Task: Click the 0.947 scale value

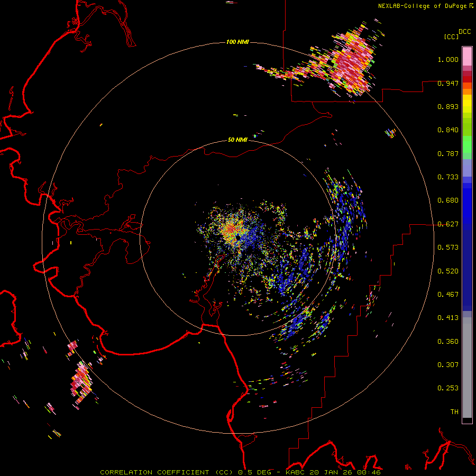Action: pos(448,83)
